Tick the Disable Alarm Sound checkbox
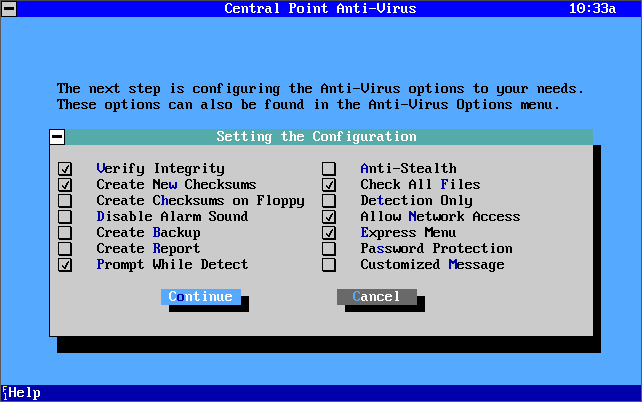 (x=65, y=217)
